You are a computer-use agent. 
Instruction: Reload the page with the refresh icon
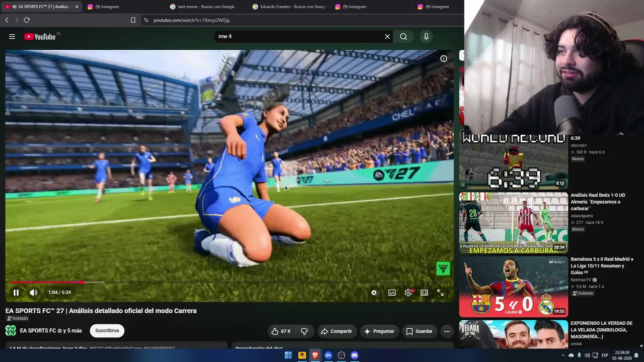pos(27,20)
